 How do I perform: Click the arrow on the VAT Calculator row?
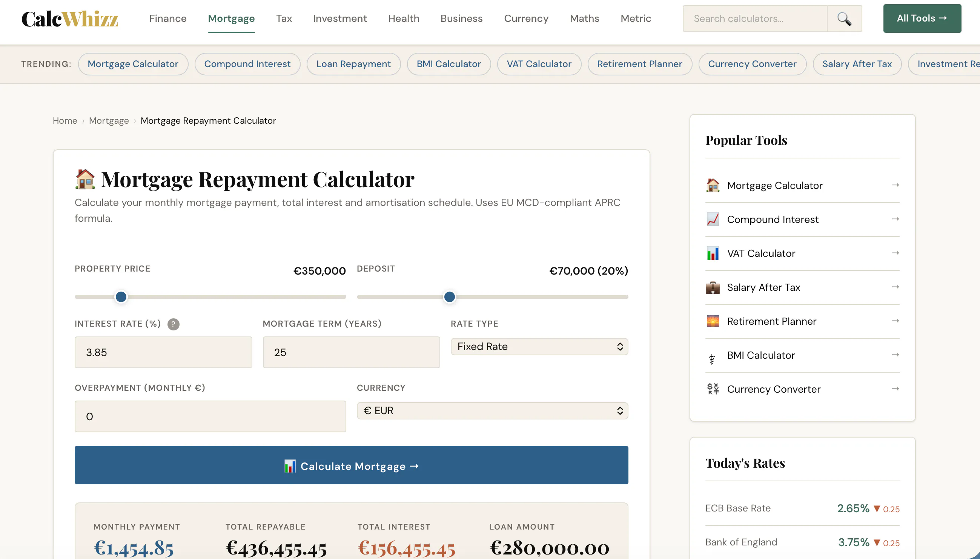point(895,253)
